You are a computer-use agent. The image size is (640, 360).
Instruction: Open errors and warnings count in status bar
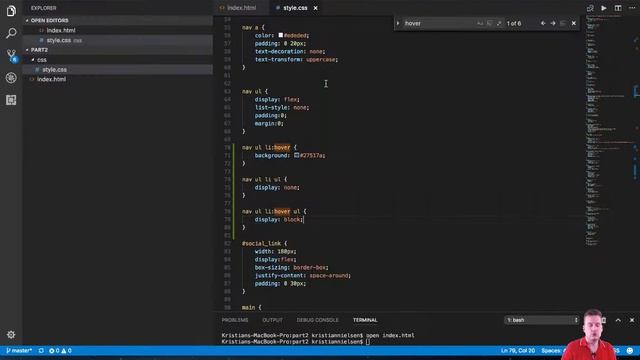pyautogui.click(x=60, y=351)
